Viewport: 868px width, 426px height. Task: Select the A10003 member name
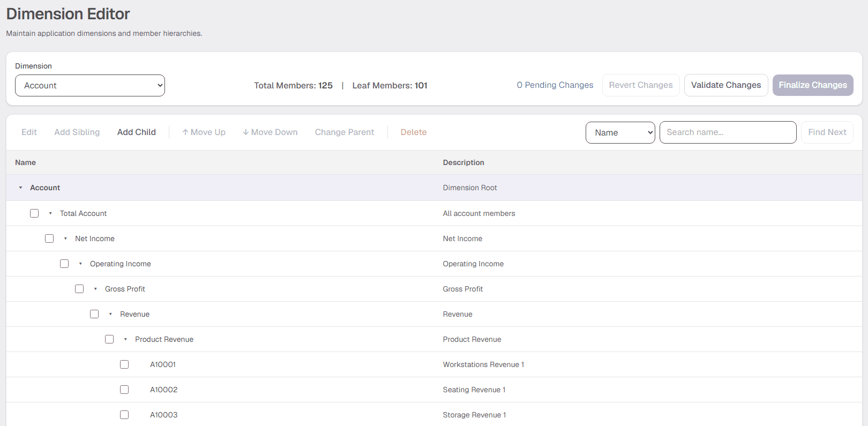(x=163, y=415)
